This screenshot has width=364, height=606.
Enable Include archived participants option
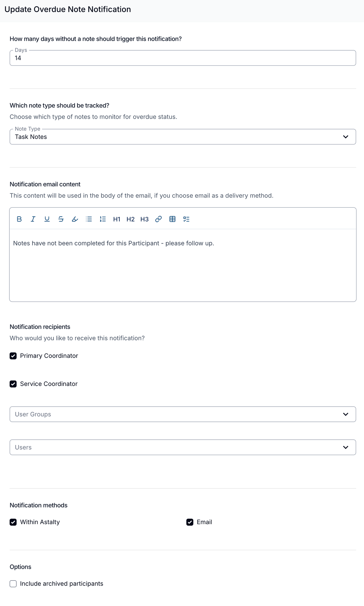tap(13, 584)
